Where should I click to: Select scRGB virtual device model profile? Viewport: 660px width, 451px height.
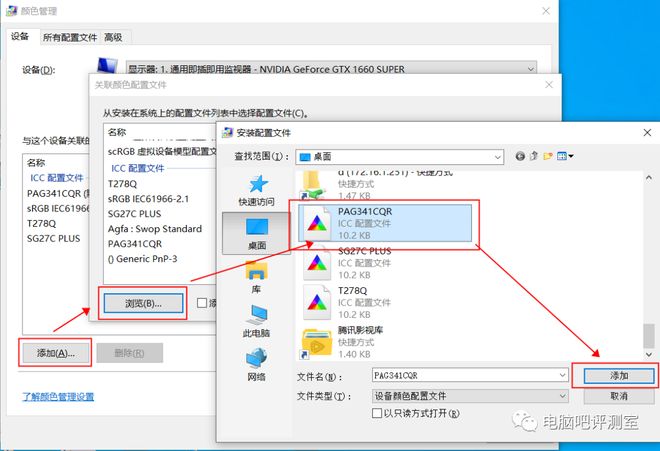tap(162, 152)
